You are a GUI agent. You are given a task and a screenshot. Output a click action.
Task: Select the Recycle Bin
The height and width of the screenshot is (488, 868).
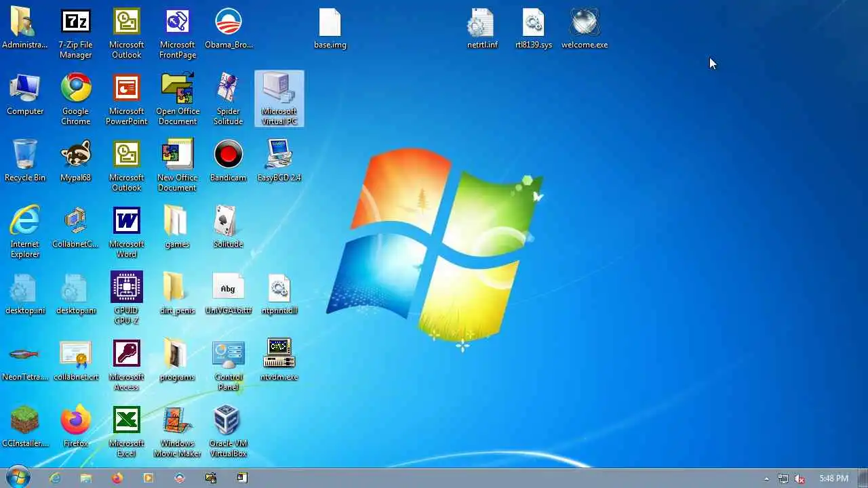tap(25, 161)
